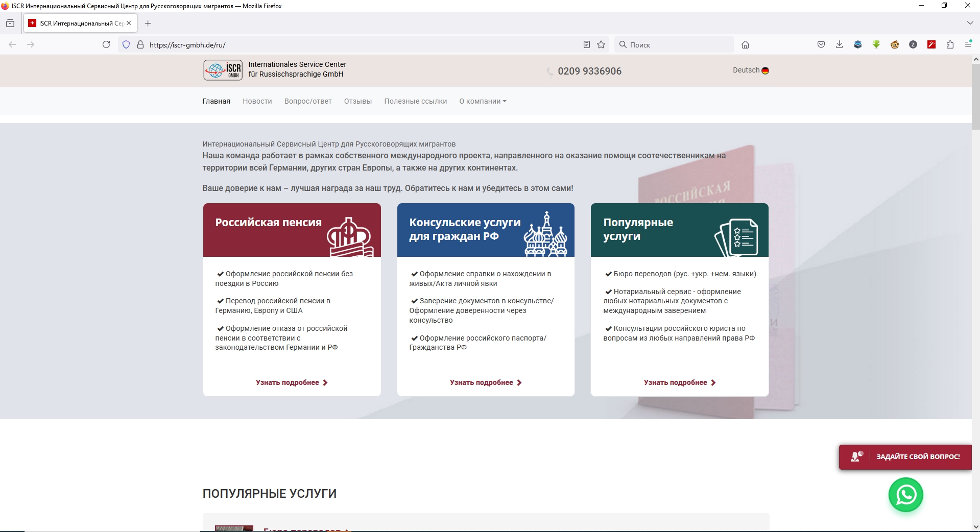Viewport: 980px width, 532px height.
Task: Open the Новости menu item
Action: (257, 101)
